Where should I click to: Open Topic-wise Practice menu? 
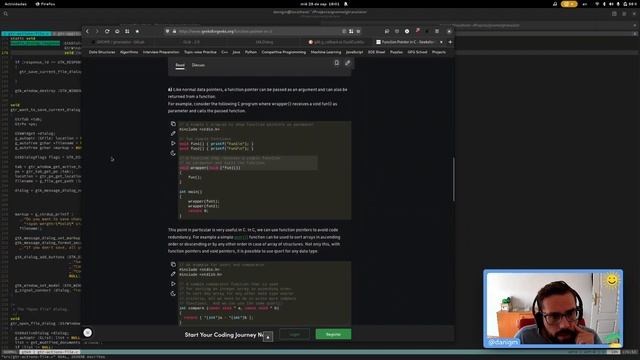click(200, 52)
